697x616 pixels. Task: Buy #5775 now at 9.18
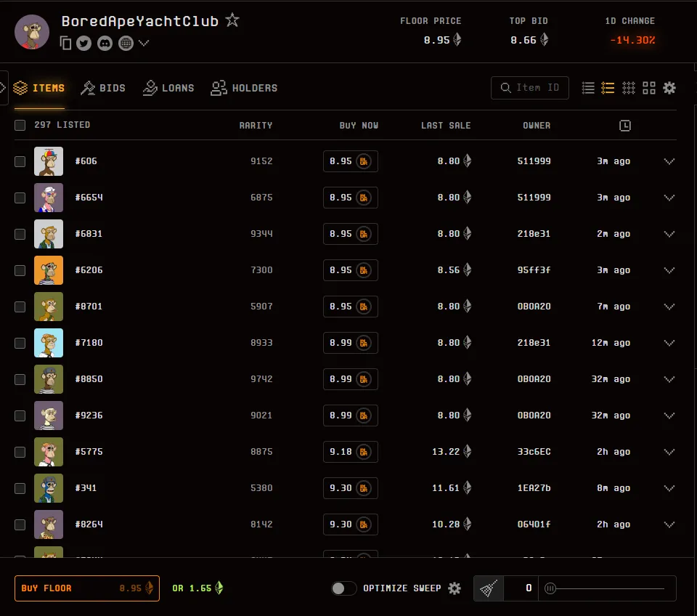350,452
